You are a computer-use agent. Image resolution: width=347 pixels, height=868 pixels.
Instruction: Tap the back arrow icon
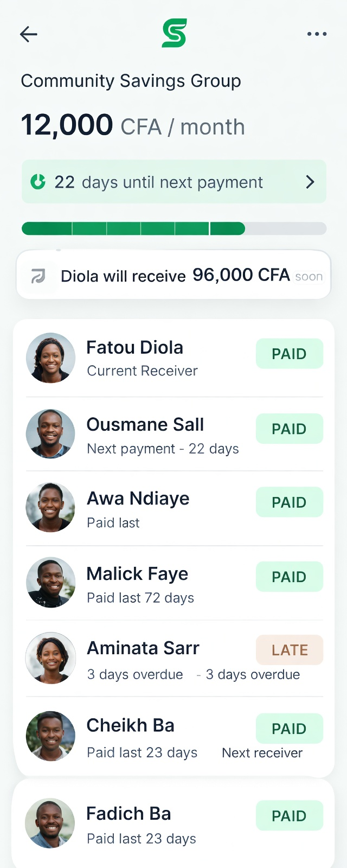pyautogui.click(x=29, y=34)
